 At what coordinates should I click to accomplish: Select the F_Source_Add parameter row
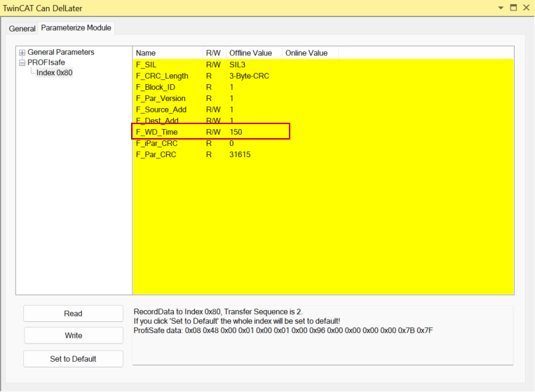click(x=323, y=109)
